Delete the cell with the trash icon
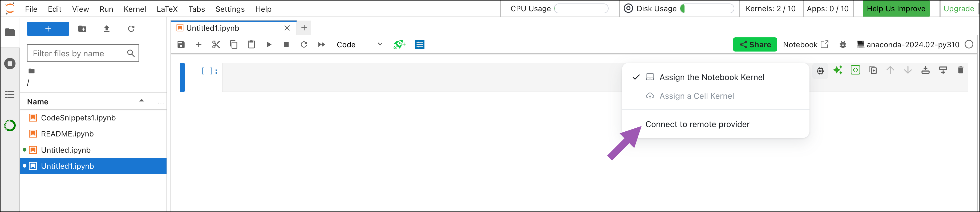 (x=961, y=70)
